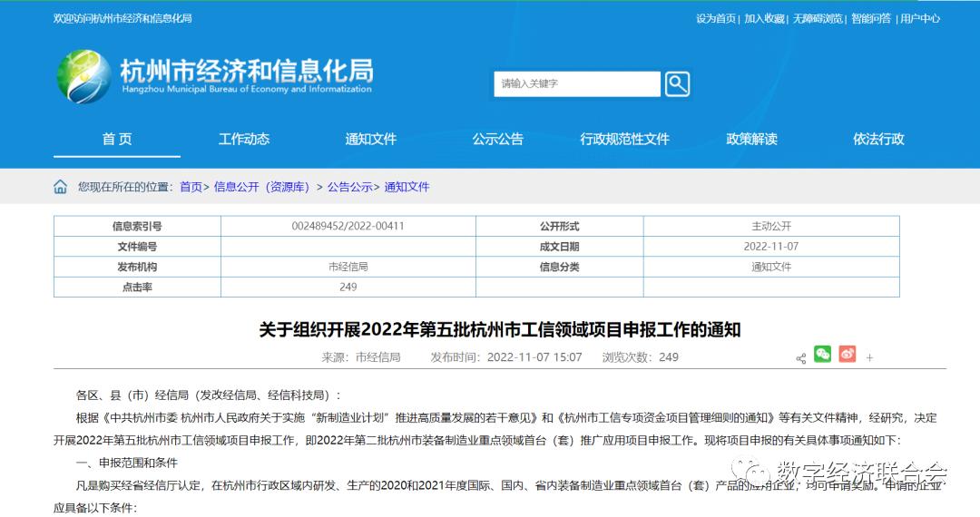Viewport: 980px width, 517px height.
Task: Expand more share options with plus icon
Action: (x=869, y=358)
